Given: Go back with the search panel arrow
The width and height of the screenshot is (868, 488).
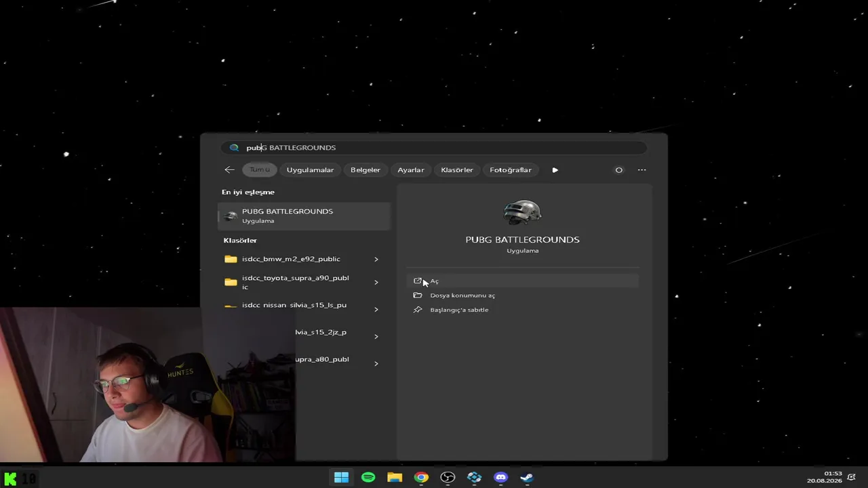Looking at the screenshot, I should click(x=229, y=170).
